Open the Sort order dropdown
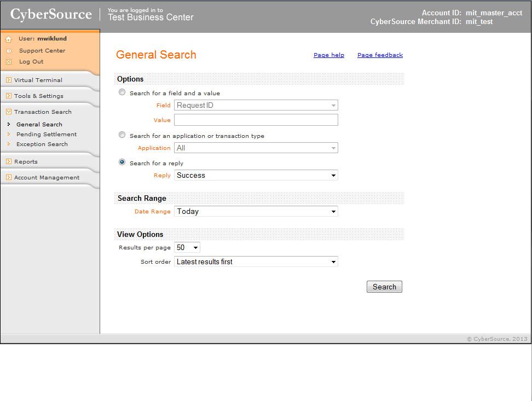 (x=256, y=262)
